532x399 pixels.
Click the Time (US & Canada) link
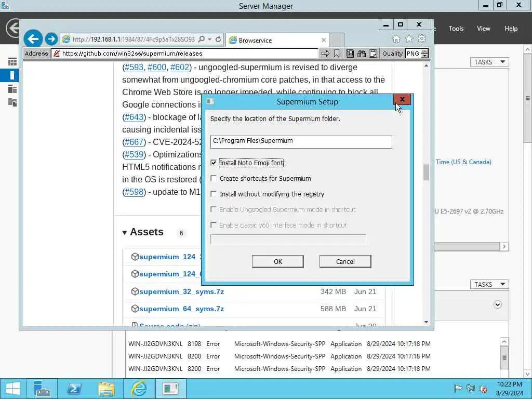click(x=463, y=162)
